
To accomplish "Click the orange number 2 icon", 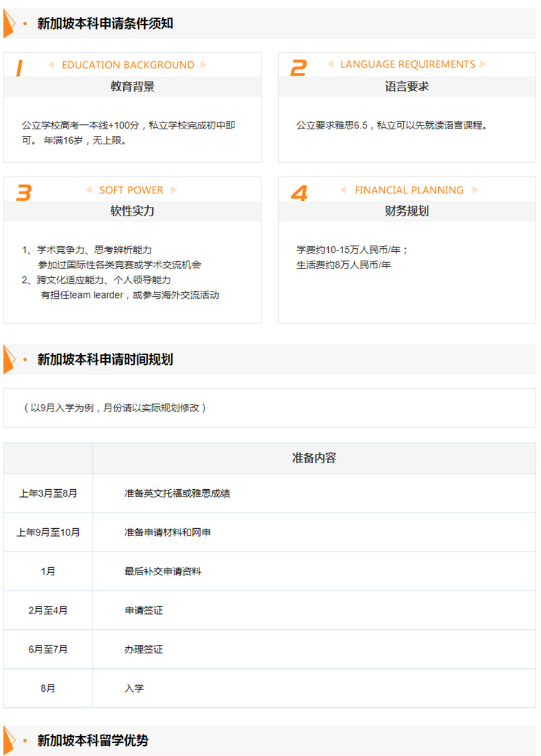I will pyautogui.click(x=298, y=69).
